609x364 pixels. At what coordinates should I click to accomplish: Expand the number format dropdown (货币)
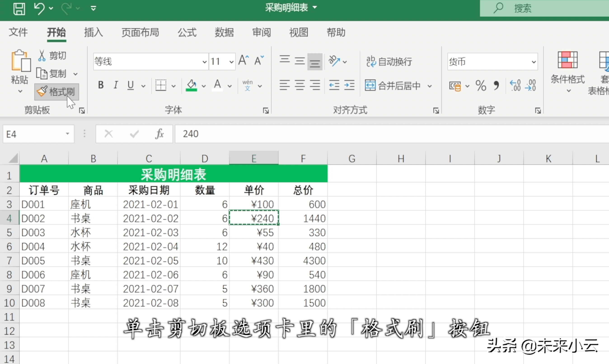tap(533, 62)
